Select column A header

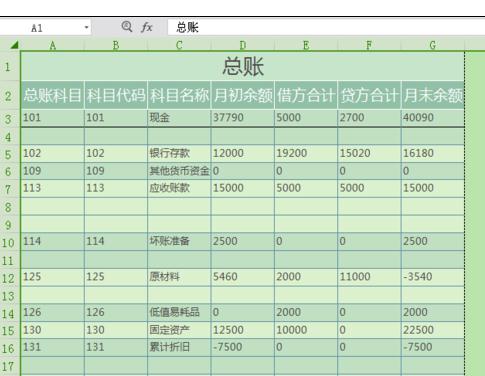[52, 45]
